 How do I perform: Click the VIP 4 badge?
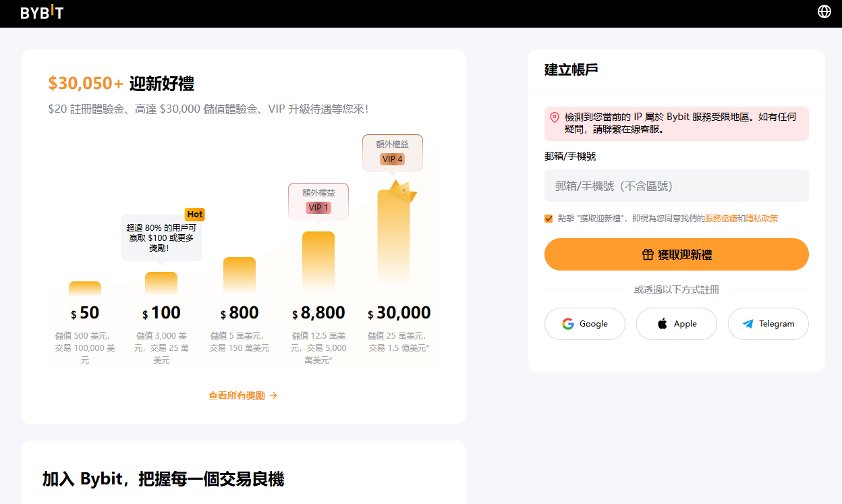point(393,159)
